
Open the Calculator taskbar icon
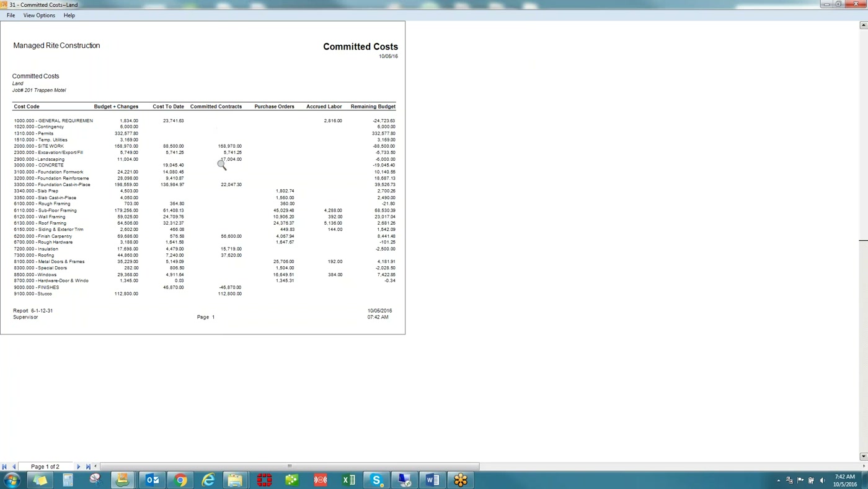pyautogui.click(x=68, y=480)
